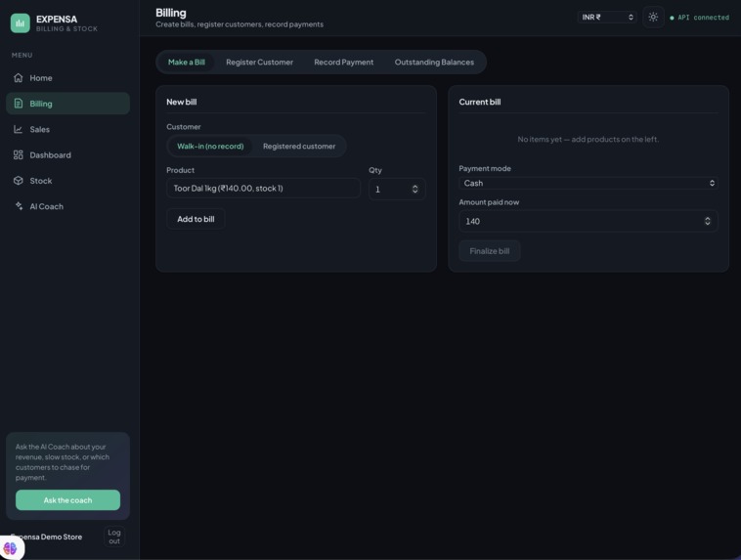Click Amount paid now field showing 140
Screen dimensions: 741x560
588,221
